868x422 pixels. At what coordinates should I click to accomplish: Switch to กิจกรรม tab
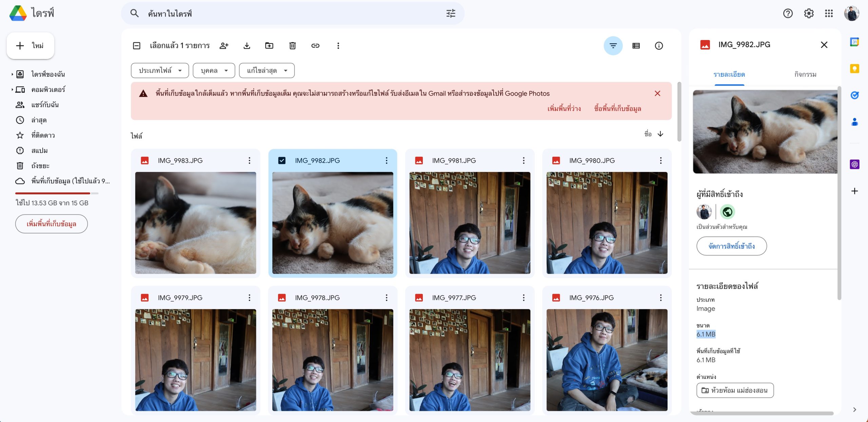click(x=805, y=74)
